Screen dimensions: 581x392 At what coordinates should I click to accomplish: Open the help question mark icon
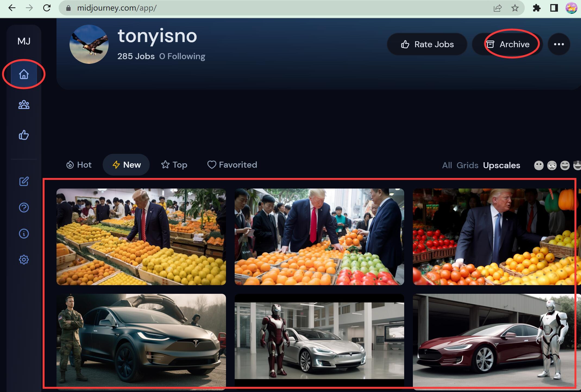24,208
